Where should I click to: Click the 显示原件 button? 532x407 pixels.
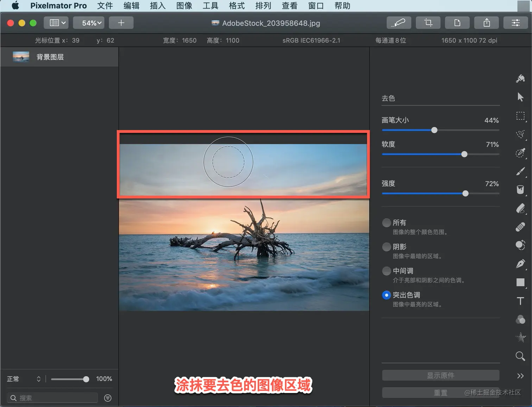(441, 375)
